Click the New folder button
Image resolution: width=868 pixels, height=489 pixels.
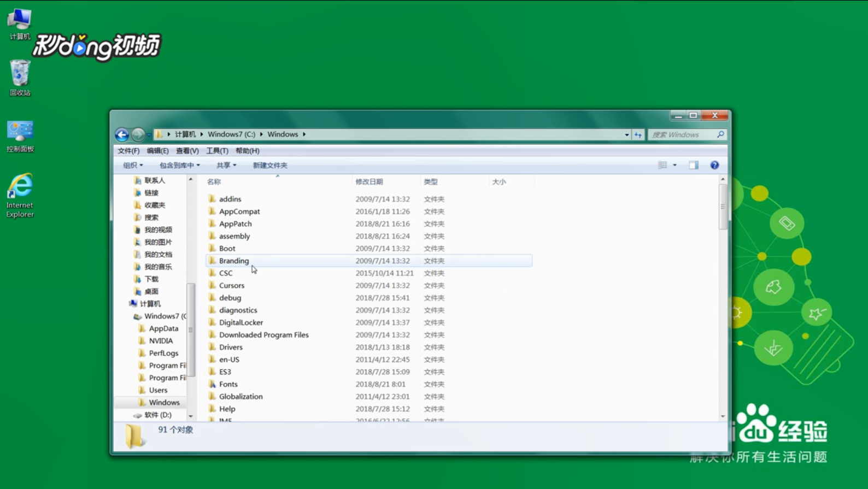point(270,165)
